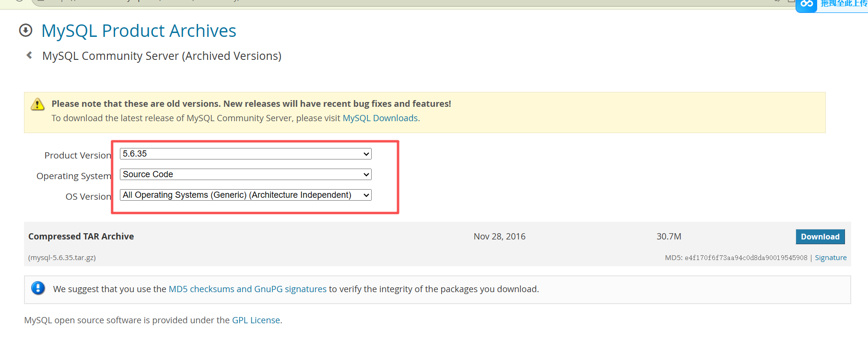Click the Compressed TAR Archive title
Viewport: 868px width, 352px height.
coord(81,237)
